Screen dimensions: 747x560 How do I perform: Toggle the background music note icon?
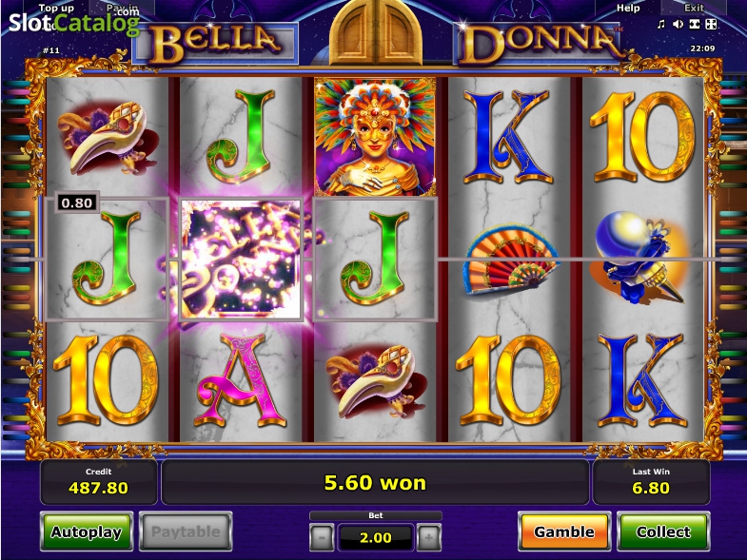pos(660,25)
